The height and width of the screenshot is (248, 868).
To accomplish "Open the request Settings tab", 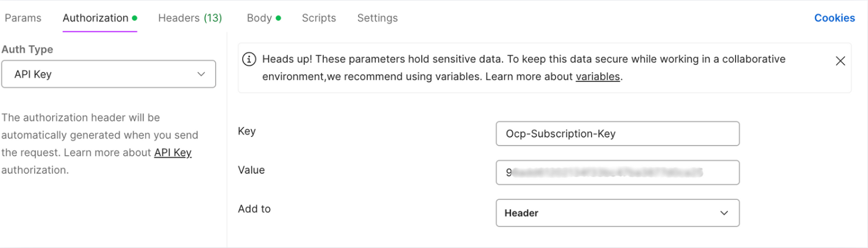I will pos(377,18).
